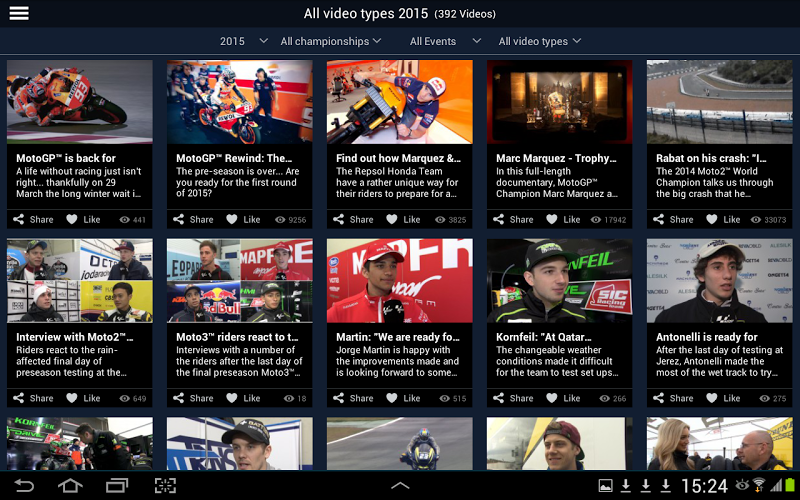Tap the Android home button
The image size is (800, 500).
[70, 485]
